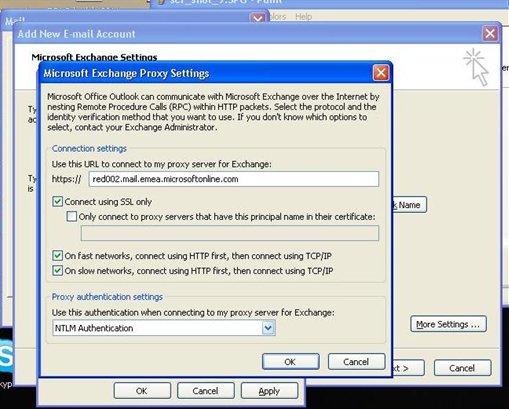Close the Mail window behind
The image size is (509, 409).
258,18
